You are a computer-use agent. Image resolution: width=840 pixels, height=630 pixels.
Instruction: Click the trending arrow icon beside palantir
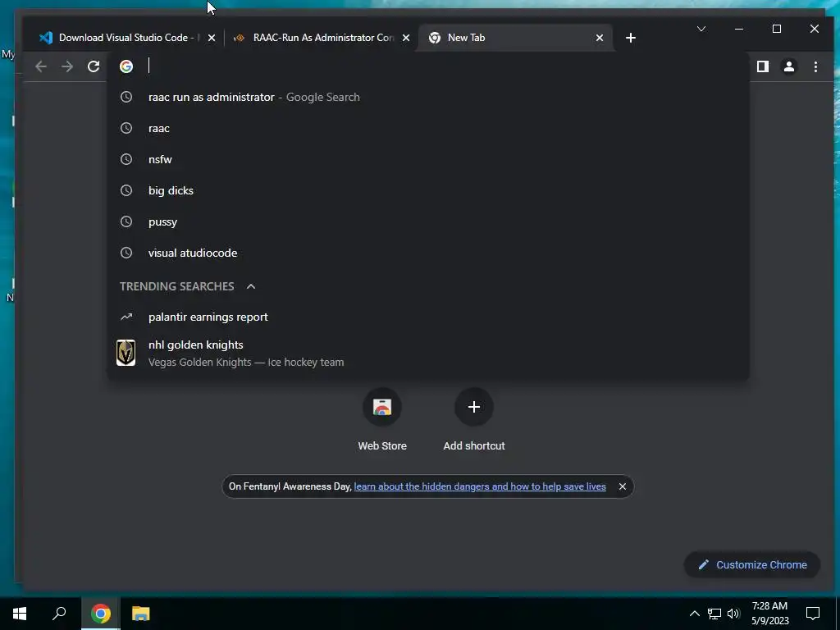[x=126, y=317]
